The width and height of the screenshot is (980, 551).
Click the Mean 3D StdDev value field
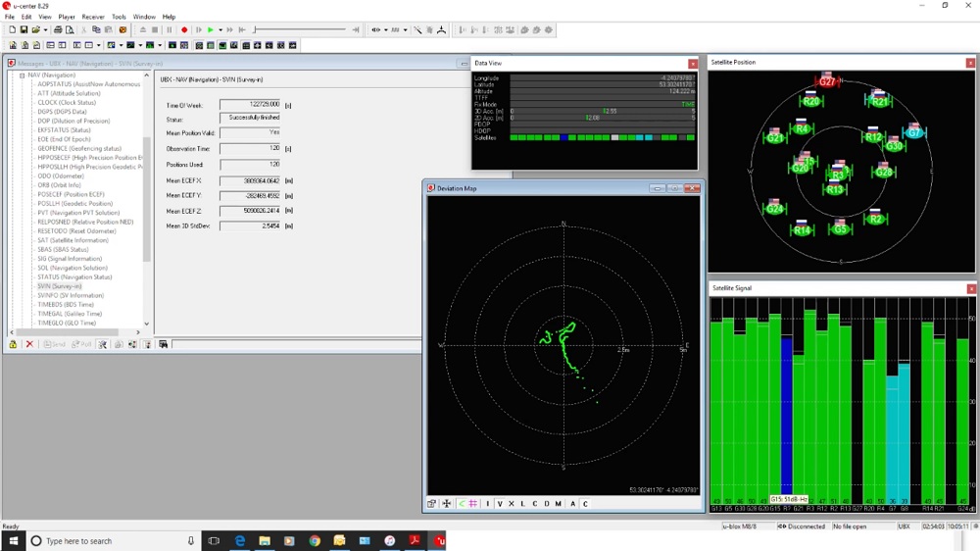(250, 225)
